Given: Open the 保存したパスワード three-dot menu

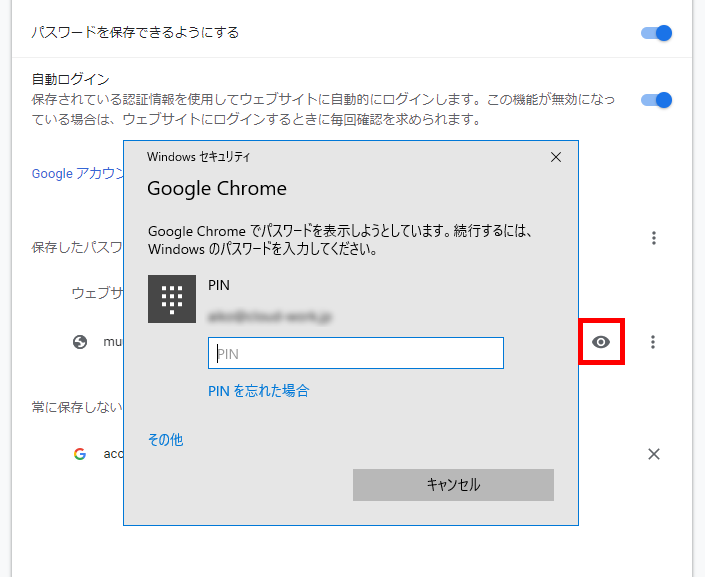Looking at the screenshot, I should pyautogui.click(x=653, y=238).
